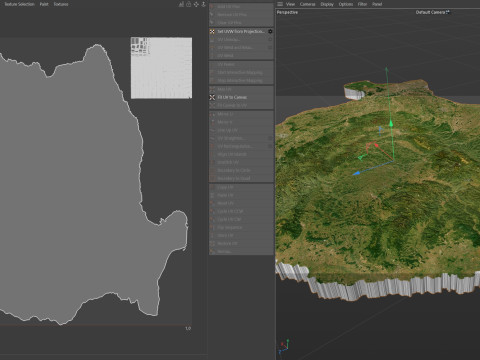Click the UV Weld command icon

(212, 55)
